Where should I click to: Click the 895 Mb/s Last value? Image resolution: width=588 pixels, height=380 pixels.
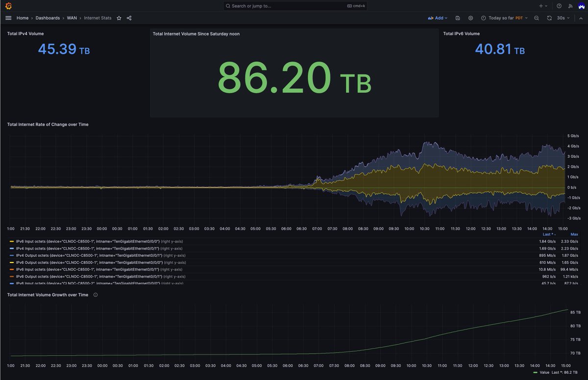click(x=547, y=255)
